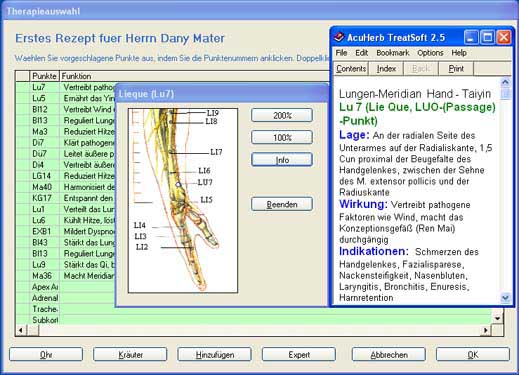
Task: Open the help Index
Action: [386, 69]
